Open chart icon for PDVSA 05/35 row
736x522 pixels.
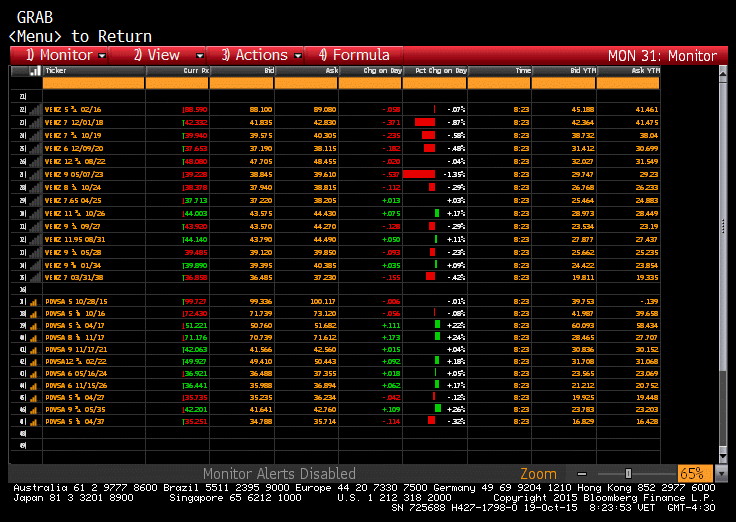click(x=33, y=410)
